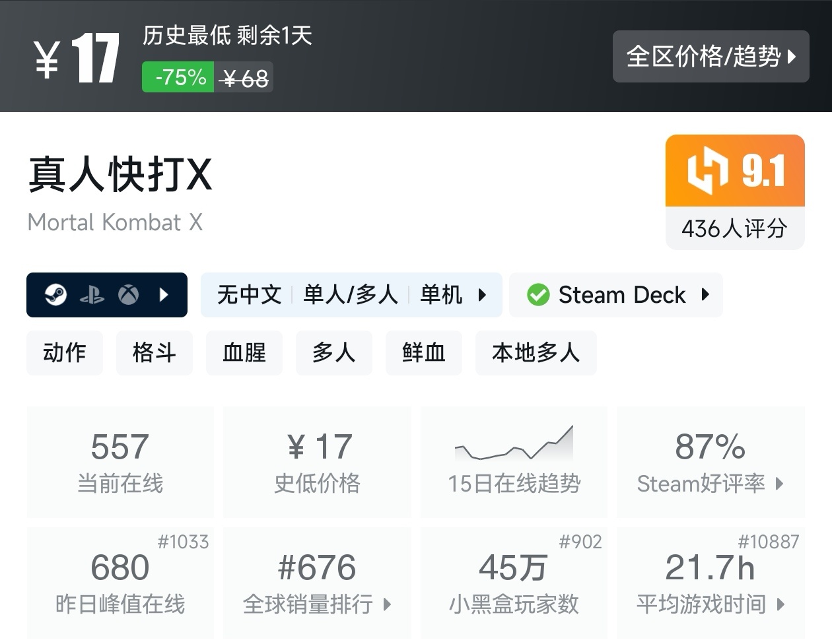Open the 436人评分 rating count
Image resolution: width=832 pixels, height=644 pixels.
[735, 229]
